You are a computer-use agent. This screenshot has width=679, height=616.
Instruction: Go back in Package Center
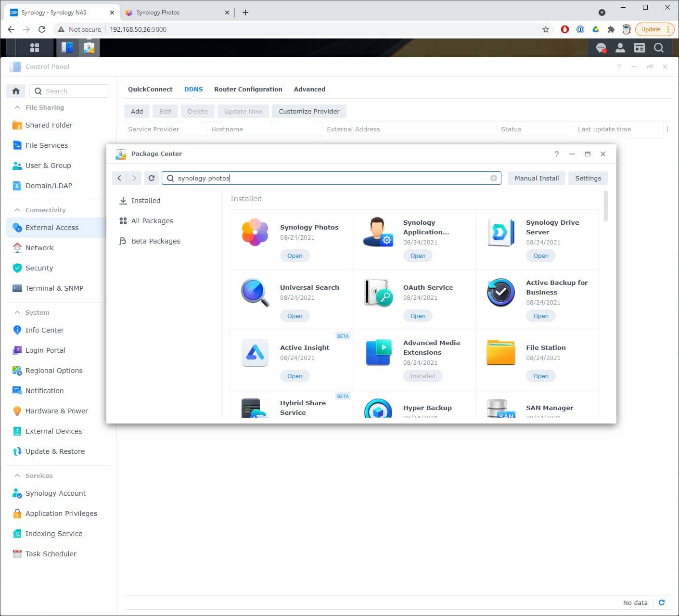(119, 178)
